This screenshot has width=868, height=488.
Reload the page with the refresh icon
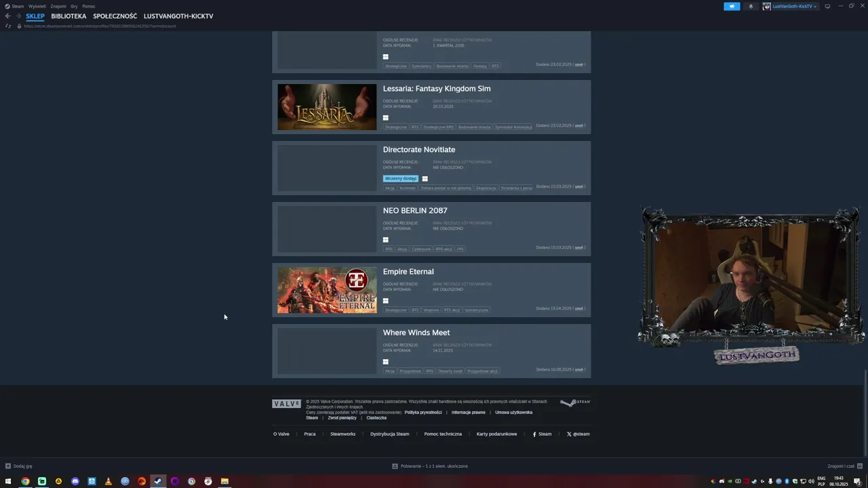coord(8,26)
